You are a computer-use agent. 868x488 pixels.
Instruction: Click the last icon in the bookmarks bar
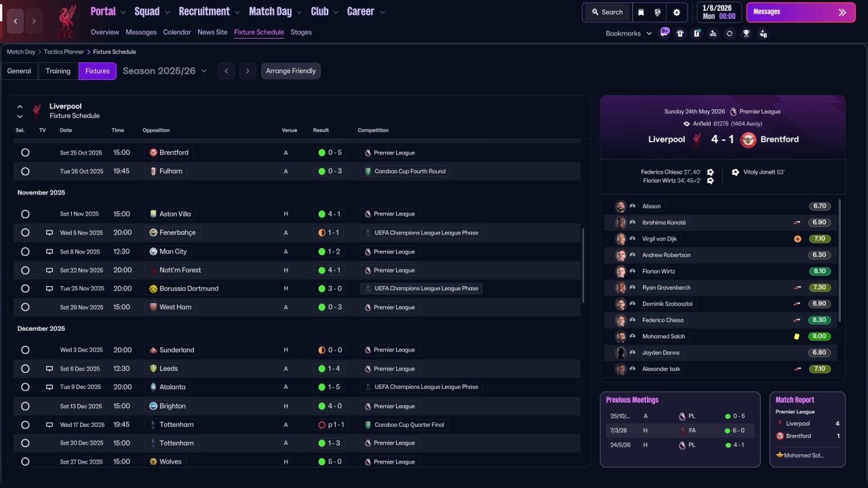[x=763, y=33]
